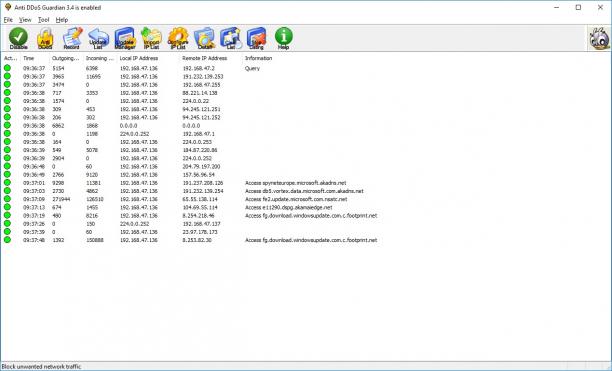Open the View menu
This screenshot has height=371, width=612.
(x=25, y=20)
